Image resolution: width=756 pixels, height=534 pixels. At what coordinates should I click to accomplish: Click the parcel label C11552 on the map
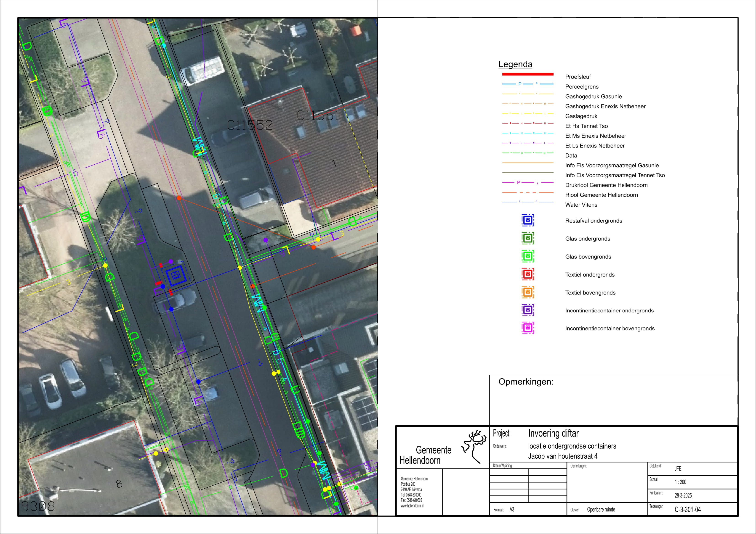250,125
